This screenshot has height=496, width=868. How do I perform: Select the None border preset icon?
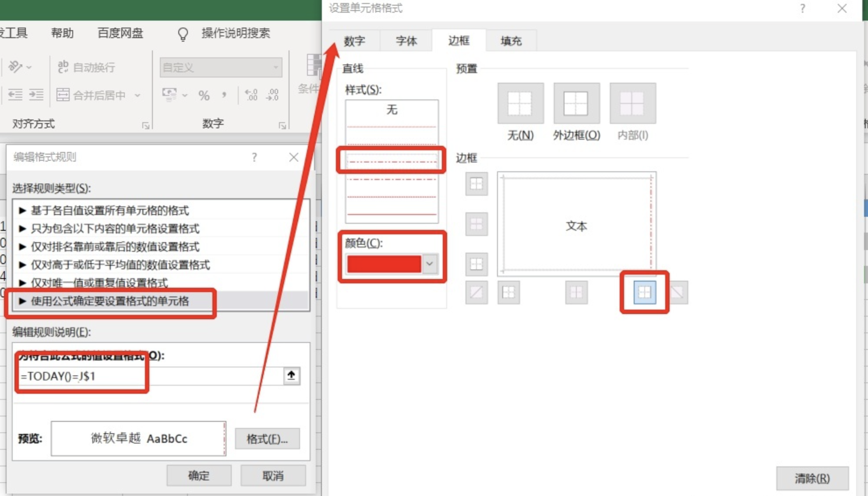(x=520, y=103)
